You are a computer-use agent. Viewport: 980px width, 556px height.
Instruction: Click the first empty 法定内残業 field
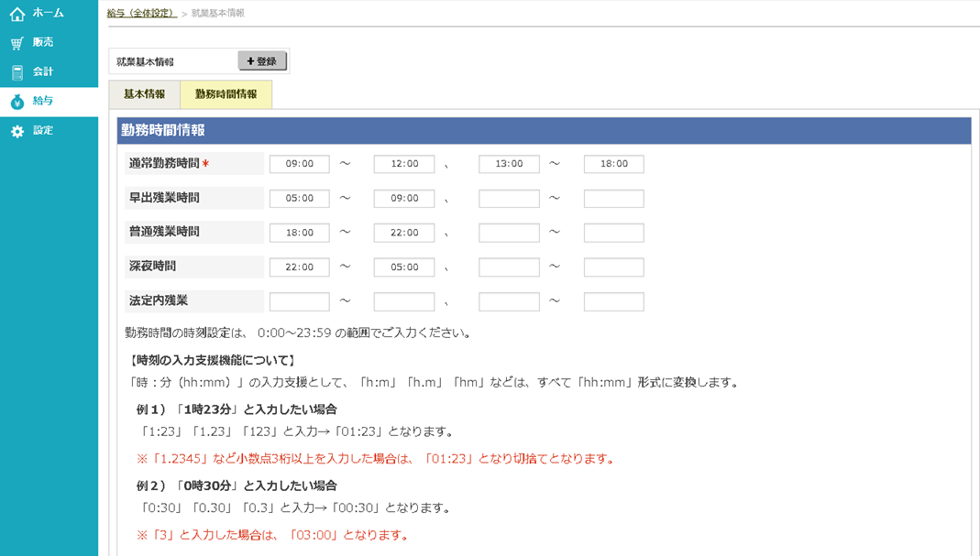pyautogui.click(x=299, y=301)
